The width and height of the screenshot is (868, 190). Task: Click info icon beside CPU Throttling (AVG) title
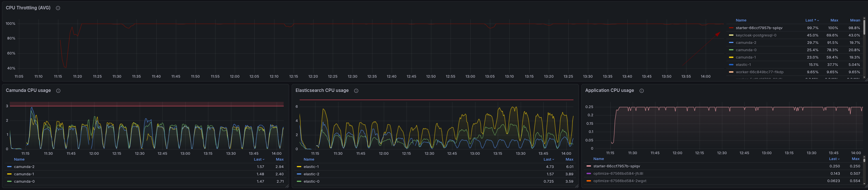[x=58, y=8]
